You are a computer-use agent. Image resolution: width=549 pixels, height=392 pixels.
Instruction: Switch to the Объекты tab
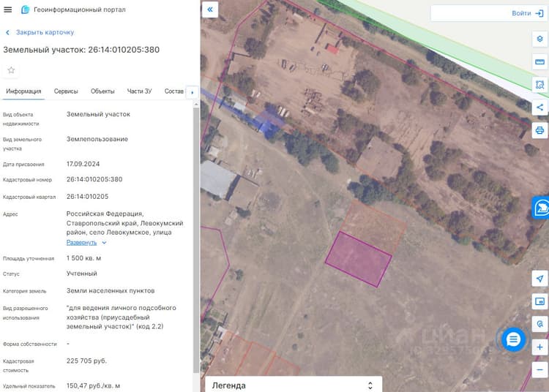coord(102,91)
